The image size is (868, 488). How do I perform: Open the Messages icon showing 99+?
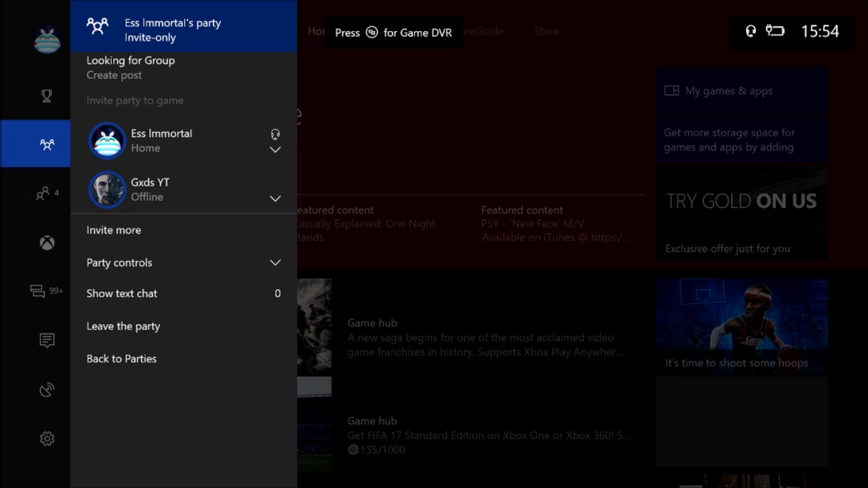[x=47, y=291]
